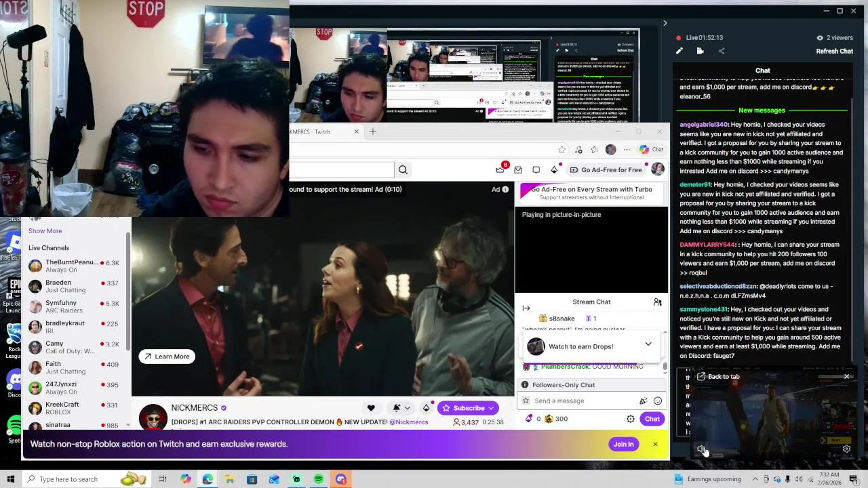
Task: Click Show More in Twitch sidebar
Action: (45, 231)
